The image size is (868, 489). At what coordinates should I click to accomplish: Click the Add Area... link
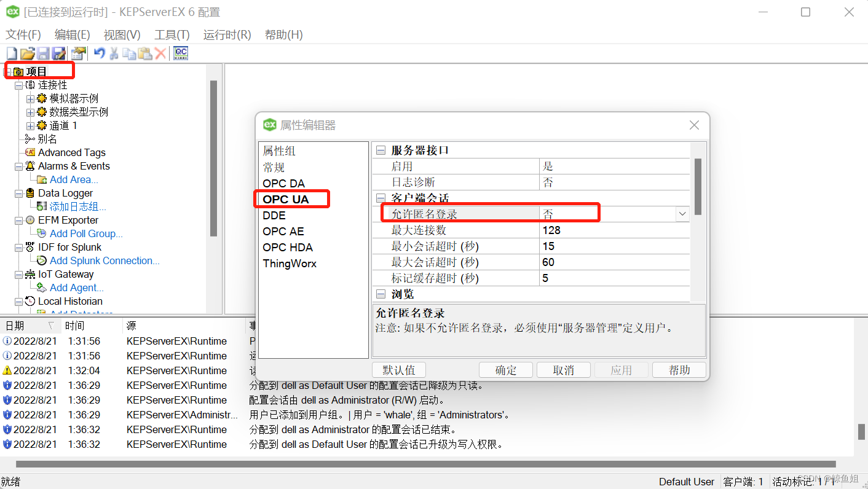pyautogui.click(x=74, y=179)
